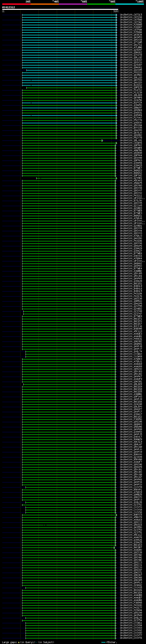
Task: Select hit label UniRef100_Q5USC6
Action: click(131, 525)
